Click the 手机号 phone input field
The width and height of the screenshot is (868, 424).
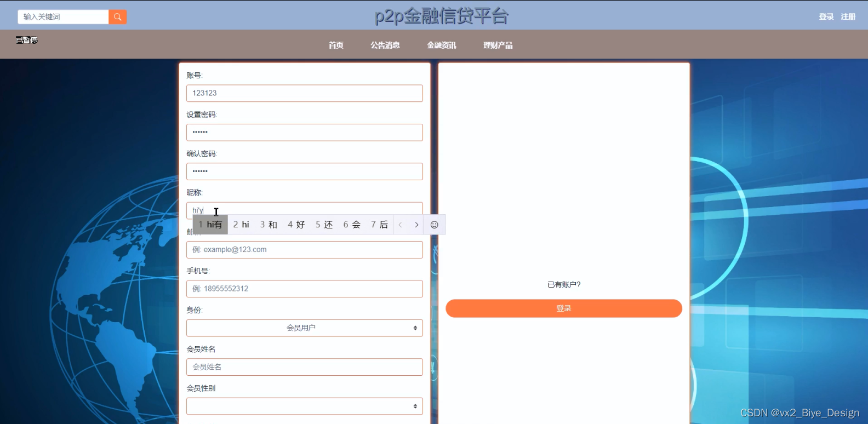point(305,289)
